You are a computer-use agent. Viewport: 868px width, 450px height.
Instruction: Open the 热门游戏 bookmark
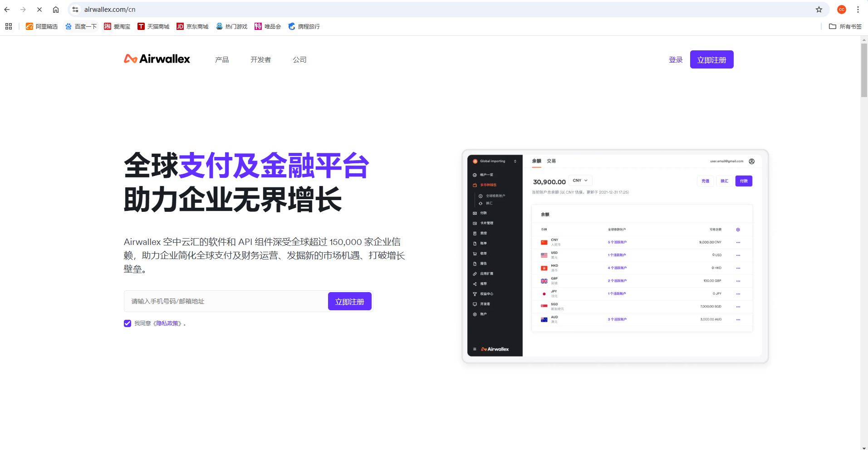231,26
